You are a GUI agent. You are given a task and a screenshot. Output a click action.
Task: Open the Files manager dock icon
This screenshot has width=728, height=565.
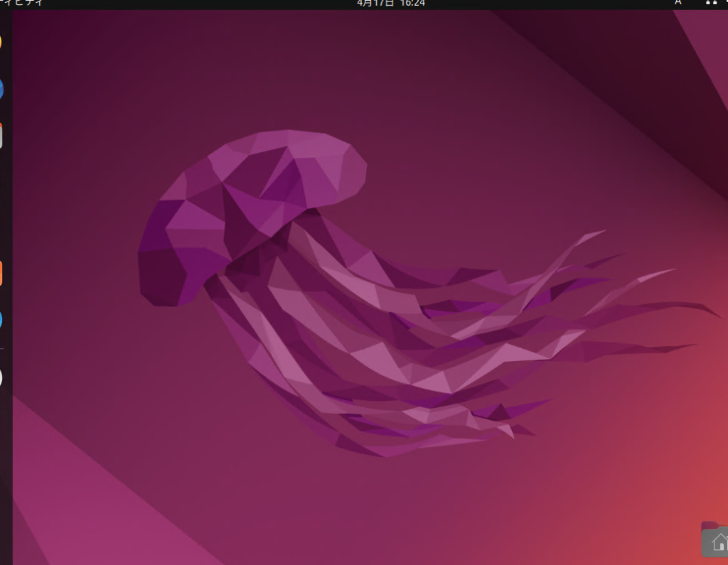click(x=1, y=136)
